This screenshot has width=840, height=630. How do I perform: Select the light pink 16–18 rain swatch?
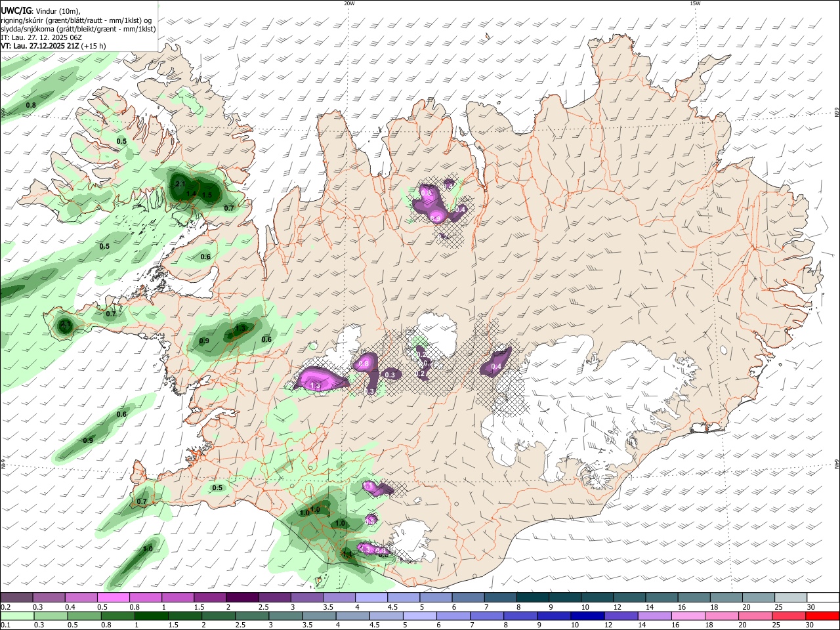pos(688,616)
